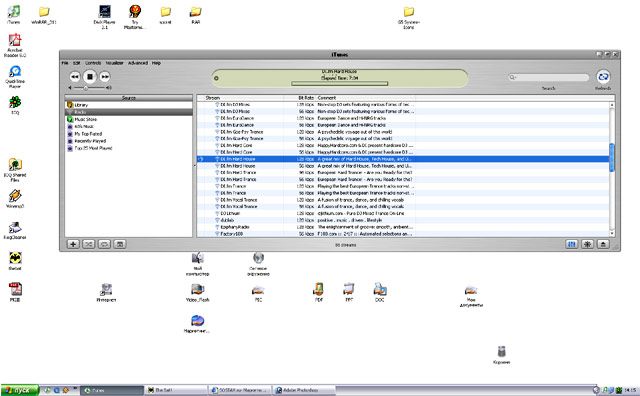
Task: Open the Мои документы desktop icon
Action: tap(471, 296)
